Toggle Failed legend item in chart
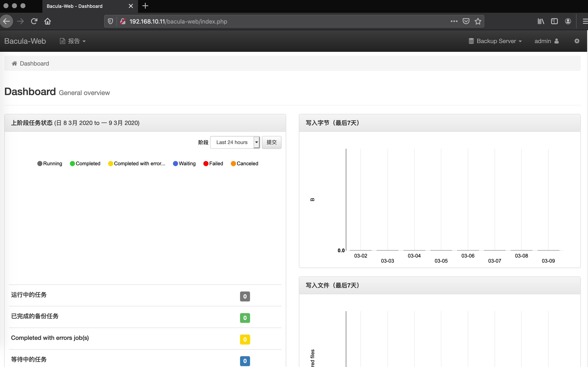Image resolution: width=588 pixels, height=367 pixels. [213, 163]
